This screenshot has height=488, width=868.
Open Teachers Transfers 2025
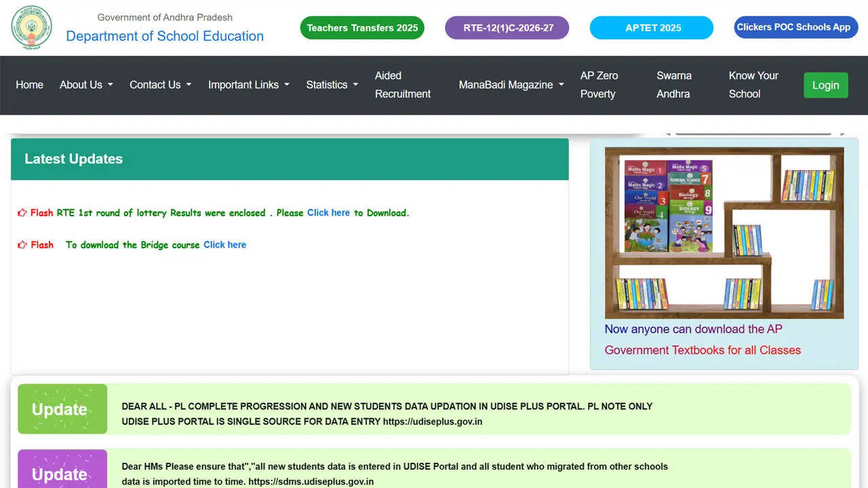point(361,28)
